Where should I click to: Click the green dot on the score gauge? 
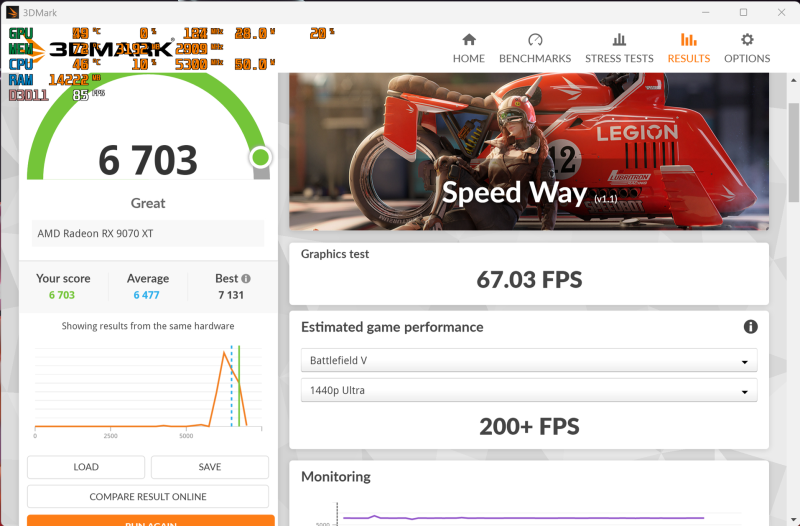click(261, 157)
